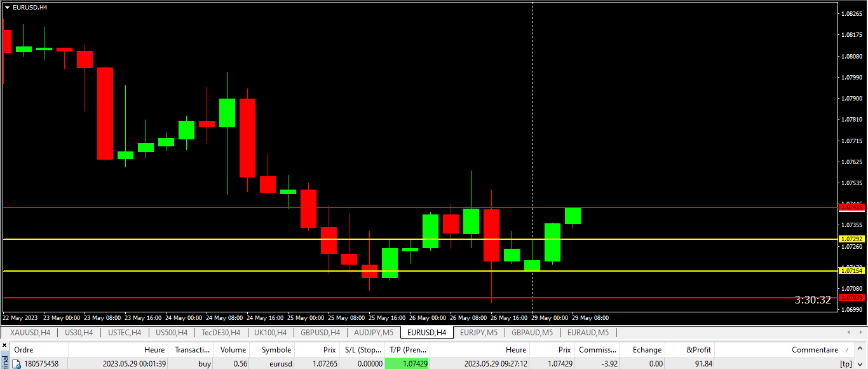Open the USTEC,H4 chart tab
Screen dimensions: 868x369
point(125,332)
